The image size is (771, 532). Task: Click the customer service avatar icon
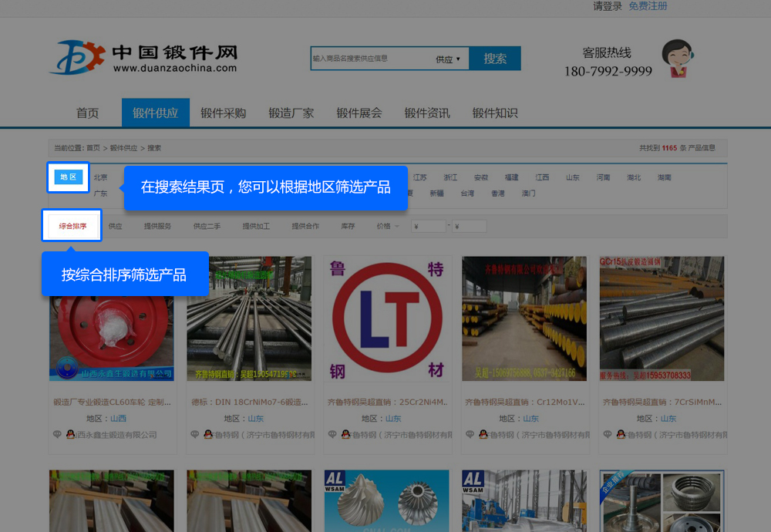click(x=678, y=59)
